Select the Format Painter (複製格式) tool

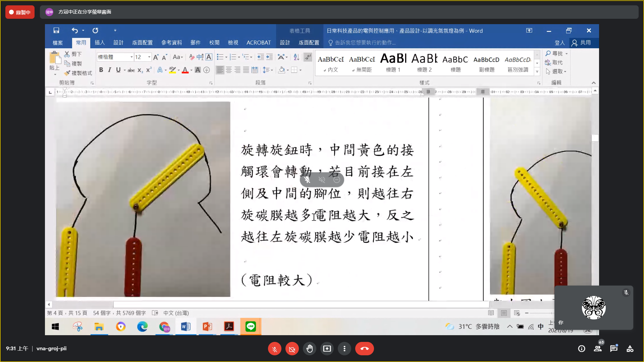(x=78, y=73)
